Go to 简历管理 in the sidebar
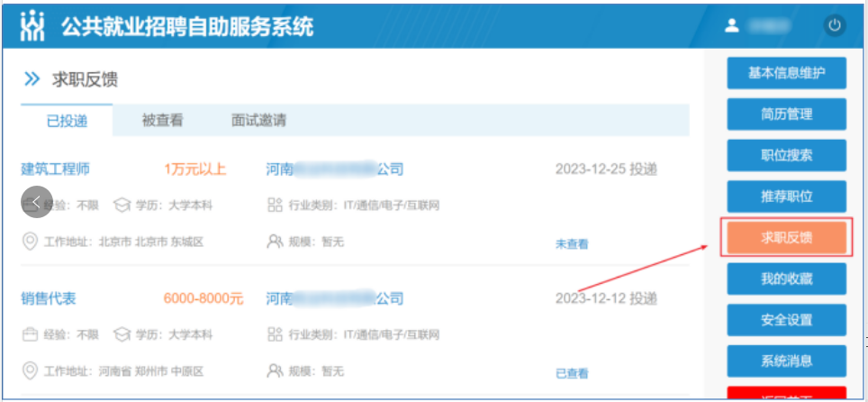The width and height of the screenshot is (868, 402). (786, 114)
